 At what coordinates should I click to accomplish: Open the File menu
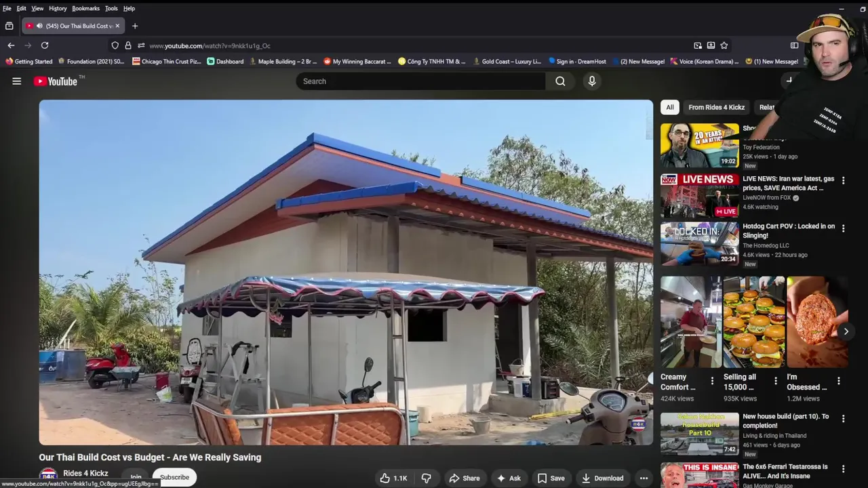(7, 8)
